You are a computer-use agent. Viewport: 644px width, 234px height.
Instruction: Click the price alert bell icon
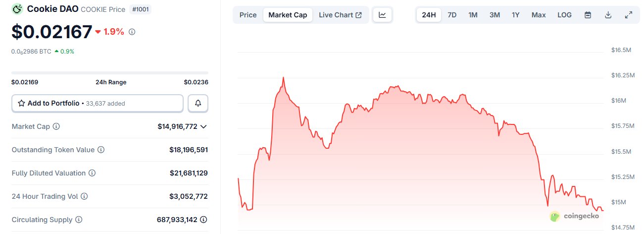[x=198, y=103]
